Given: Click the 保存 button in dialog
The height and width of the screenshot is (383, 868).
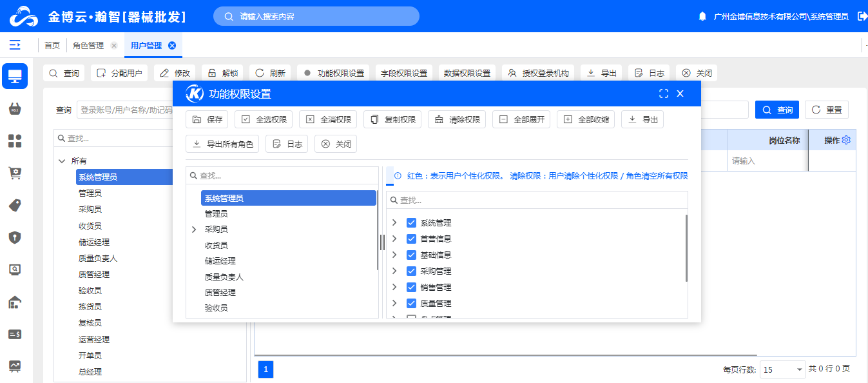Looking at the screenshot, I should 207,120.
